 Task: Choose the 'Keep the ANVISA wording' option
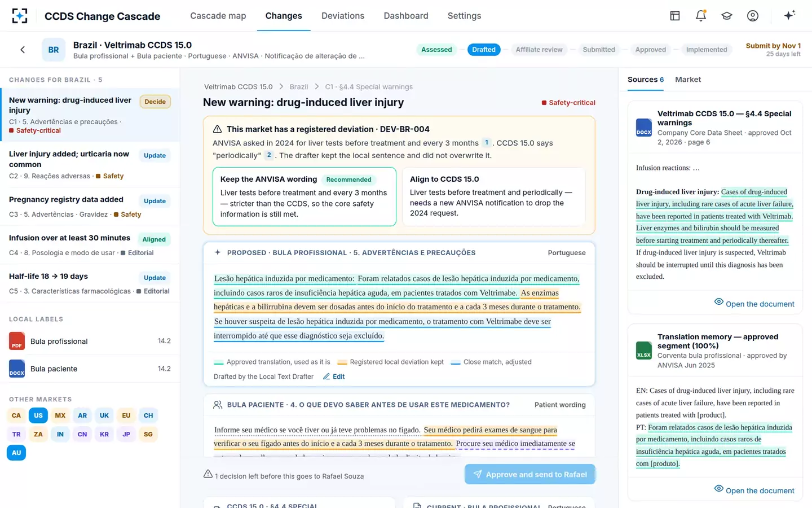tap(304, 196)
